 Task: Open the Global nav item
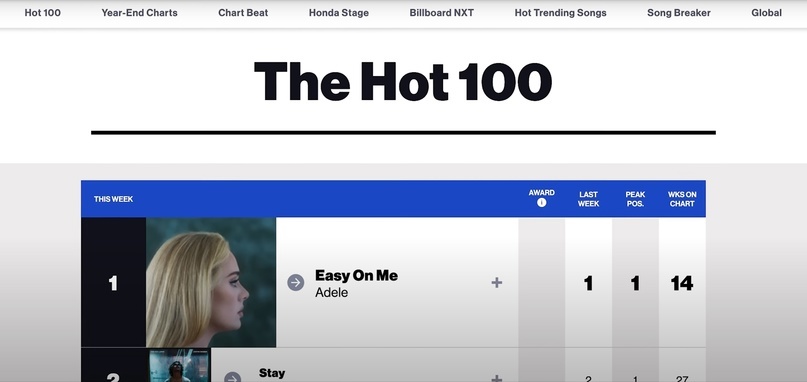coord(766,13)
